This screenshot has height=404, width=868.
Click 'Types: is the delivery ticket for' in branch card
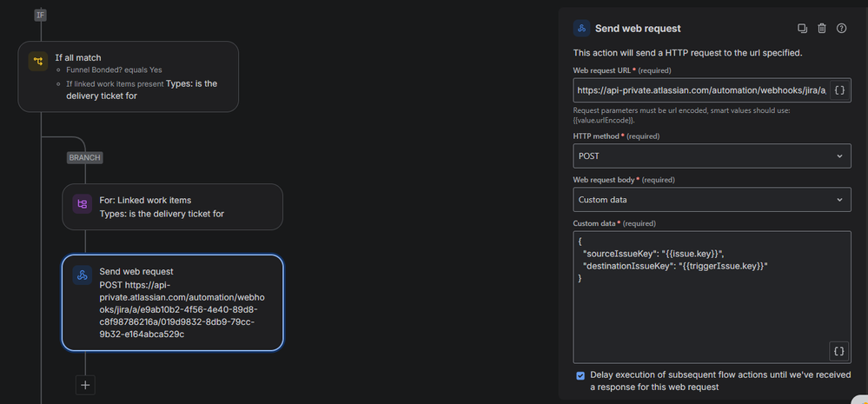point(162,214)
